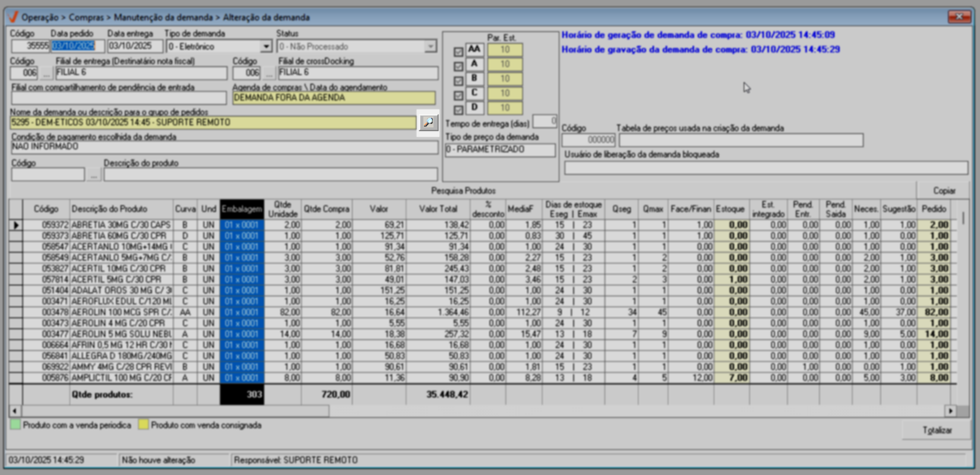Click the Data entrega input field
The image size is (980, 475).
click(x=134, y=47)
